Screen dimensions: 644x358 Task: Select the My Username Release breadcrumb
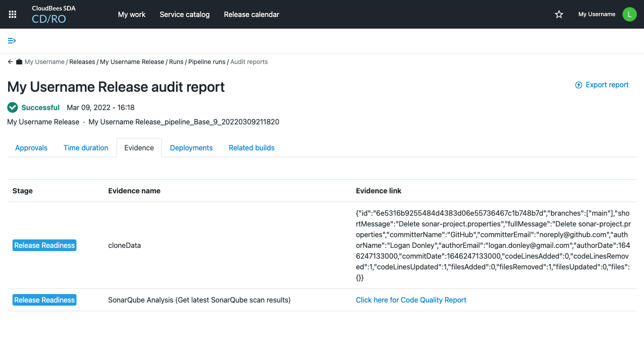coord(132,61)
